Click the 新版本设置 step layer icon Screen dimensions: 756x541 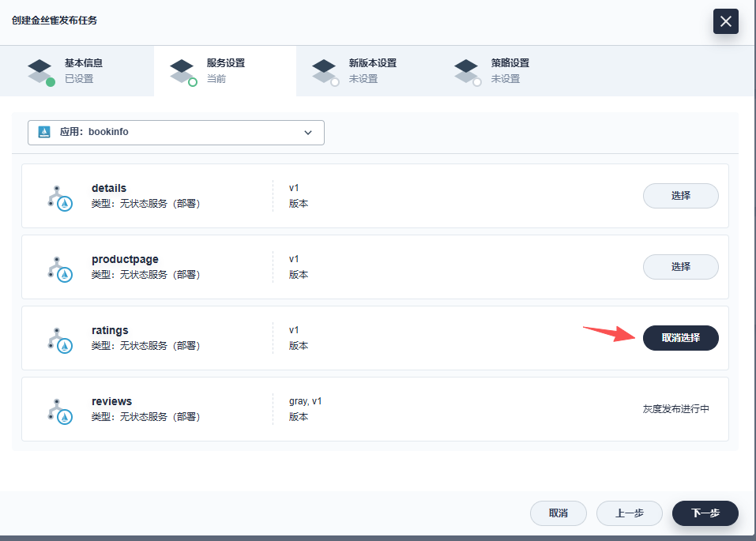pos(324,71)
